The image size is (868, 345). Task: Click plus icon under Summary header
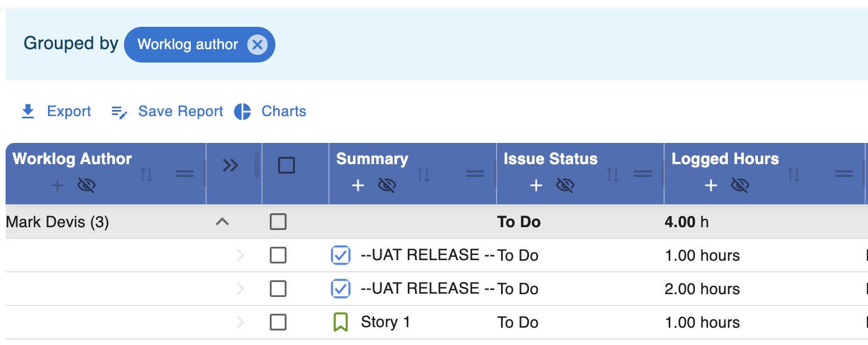tap(357, 185)
